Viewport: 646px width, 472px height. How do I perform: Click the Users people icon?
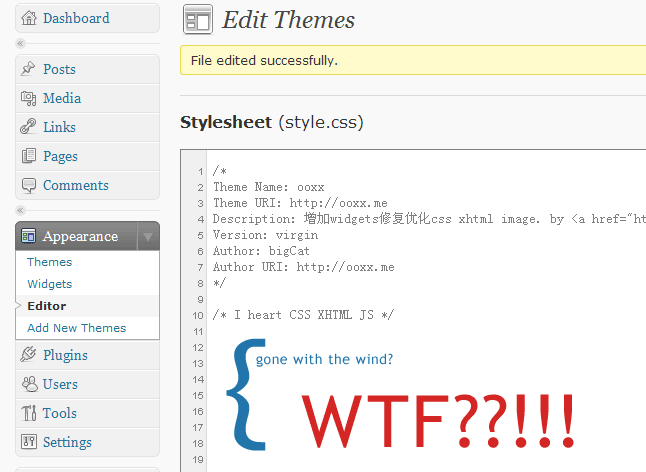coord(30,384)
